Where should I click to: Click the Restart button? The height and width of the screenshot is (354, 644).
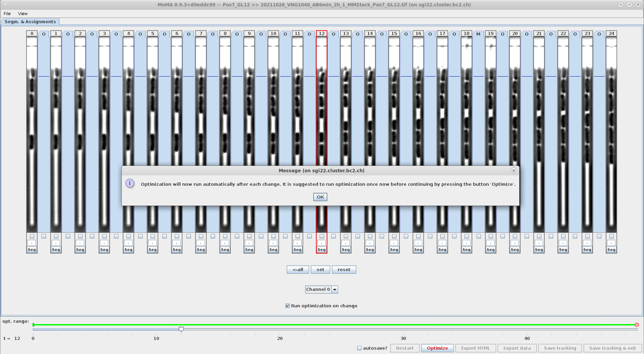[x=405, y=348]
